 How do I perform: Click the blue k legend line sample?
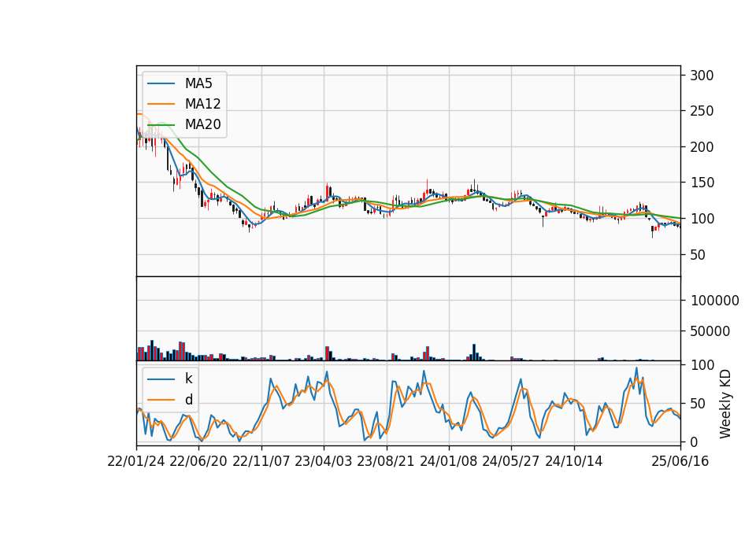click(x=161, y=379)
